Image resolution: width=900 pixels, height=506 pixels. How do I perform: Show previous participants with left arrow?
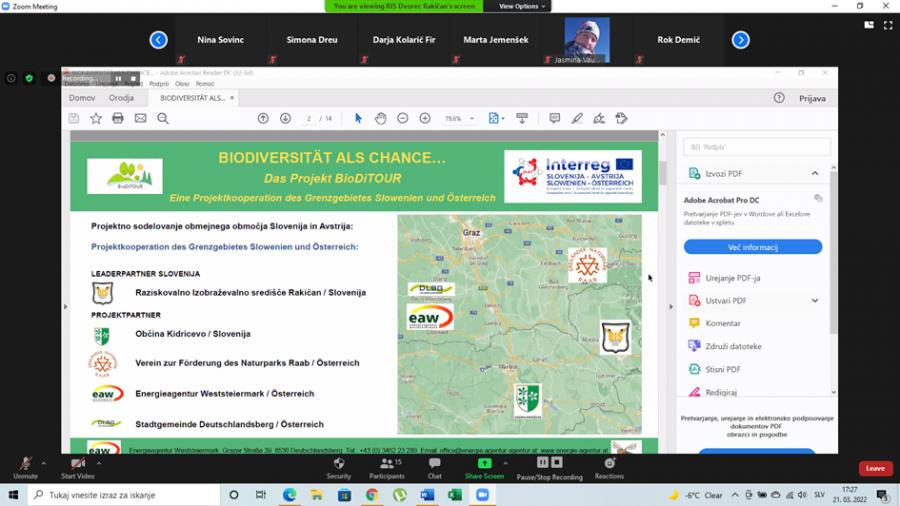click(x=158, y=40)
